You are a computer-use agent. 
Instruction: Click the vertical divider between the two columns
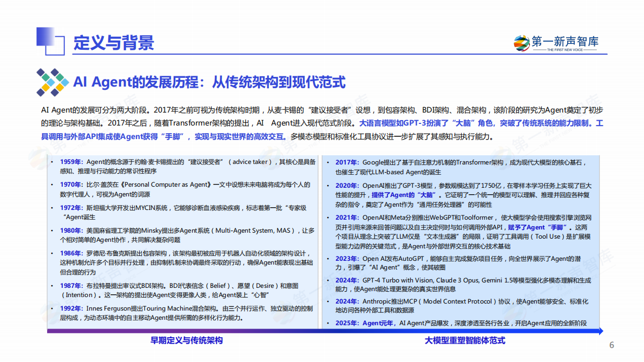coord(320,243)
